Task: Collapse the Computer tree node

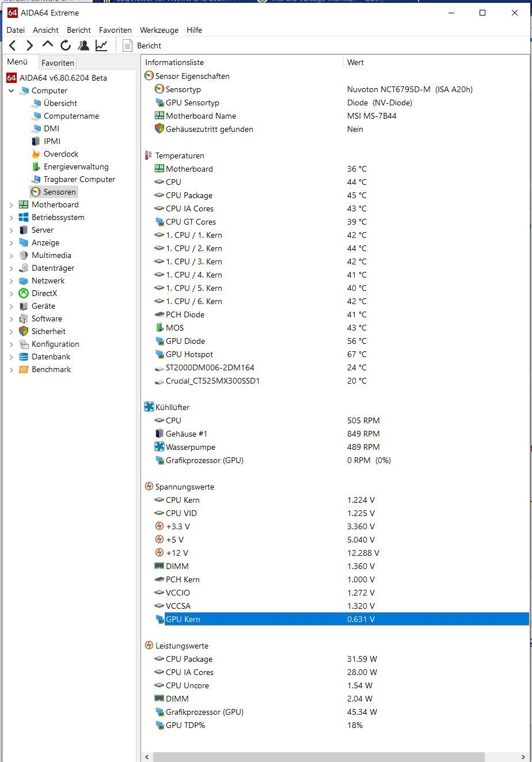Action: click(11, 90)
